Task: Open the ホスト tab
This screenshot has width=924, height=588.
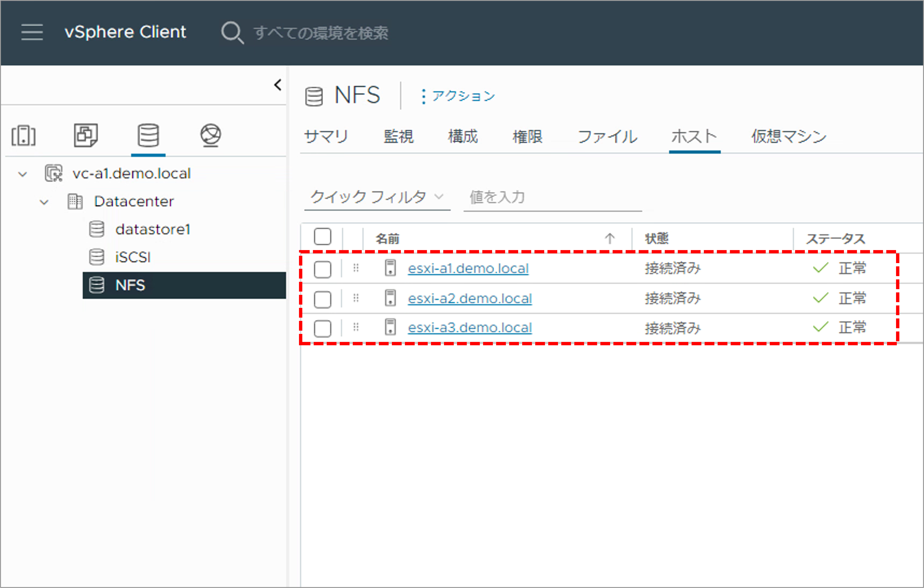Action: pyautogui.click(x=694, y=137)
